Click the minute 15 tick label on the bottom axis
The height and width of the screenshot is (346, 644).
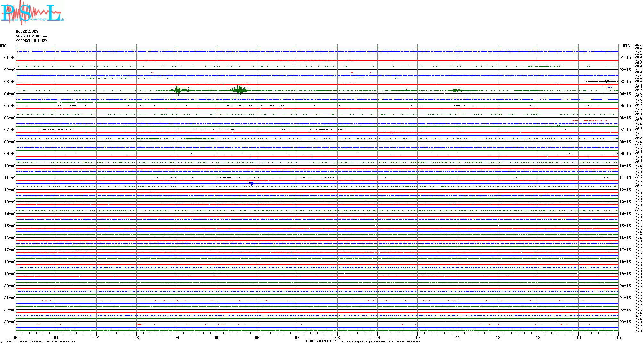click(618, 337)
